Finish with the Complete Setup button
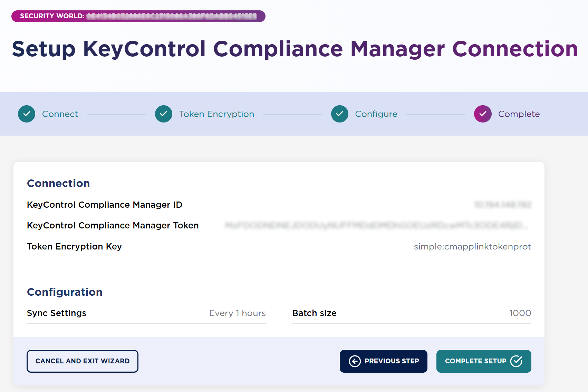This screenshot has height=392, width=588. 484,361
